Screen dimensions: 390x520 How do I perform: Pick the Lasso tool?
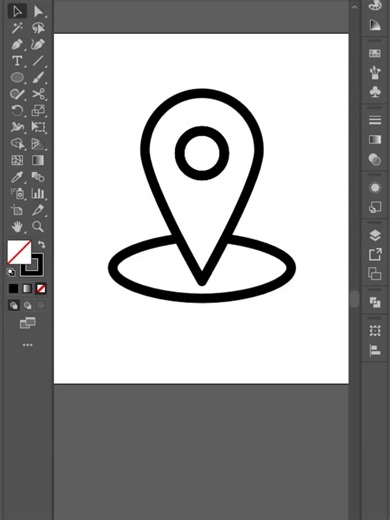pyautogui.click(x=38, y=28)
